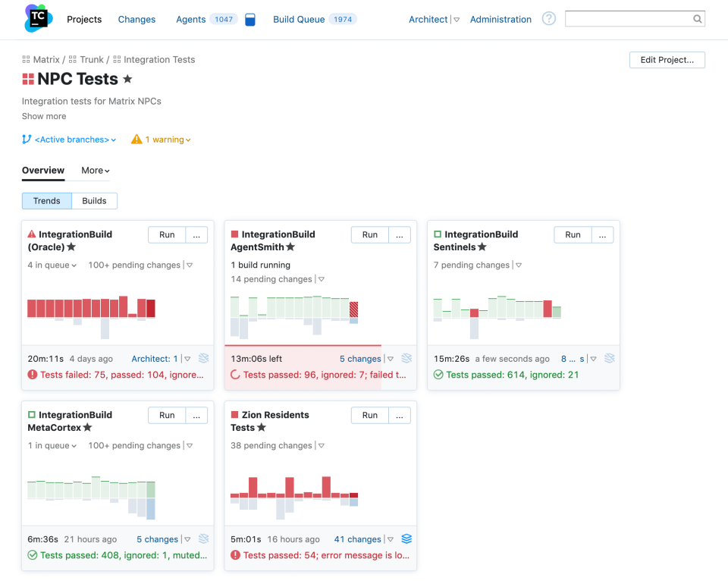The width and height of the screenshot is (728, 581).
Task: Toggle favorite star for IntegrationBuild MetaCortex
Action: (x=87, y=428)
